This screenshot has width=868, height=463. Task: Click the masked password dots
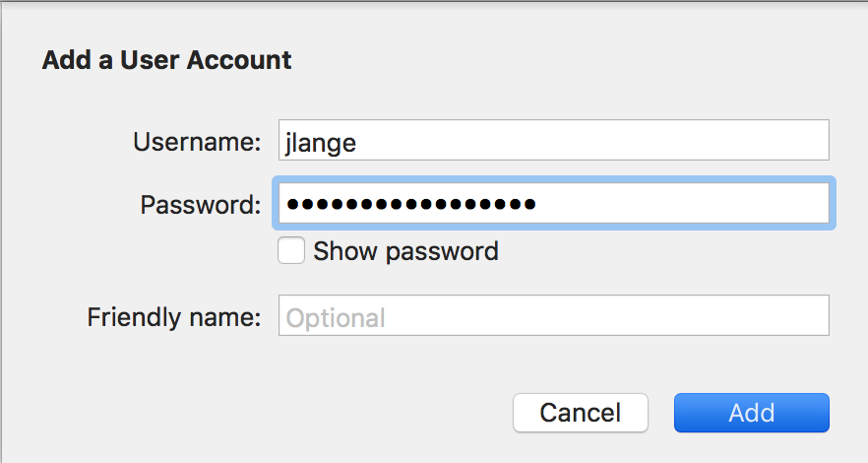tap(410, 205)
